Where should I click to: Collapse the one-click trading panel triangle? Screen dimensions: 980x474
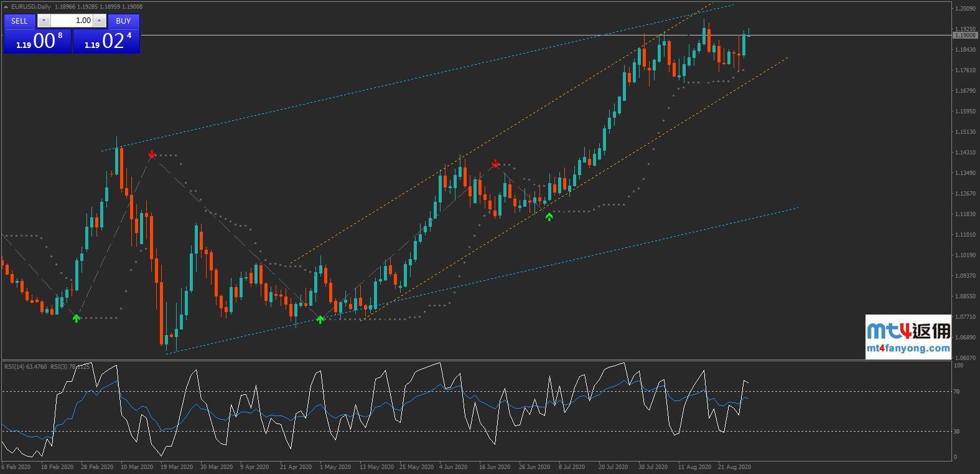pyautogui.click(x=6, y=7)
